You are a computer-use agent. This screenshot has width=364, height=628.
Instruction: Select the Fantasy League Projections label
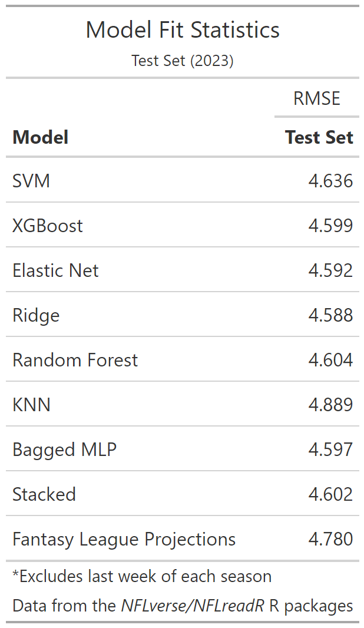click(x=124, y=538)
